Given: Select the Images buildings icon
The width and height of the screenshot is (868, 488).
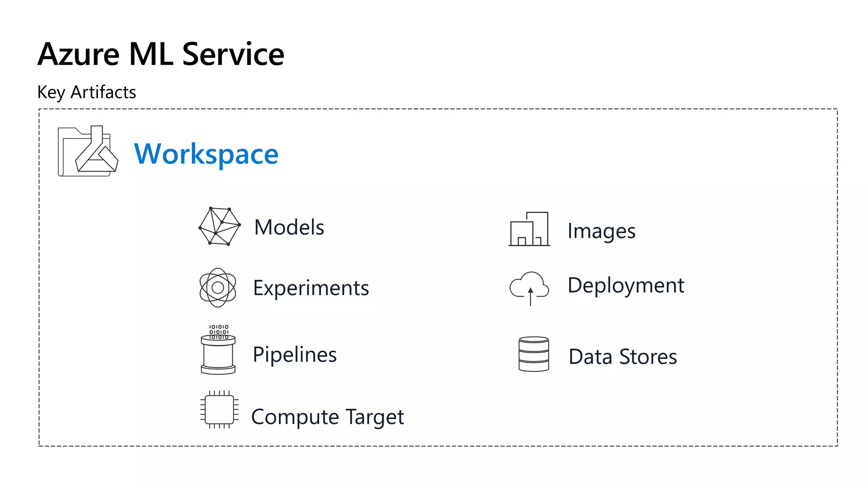Looking at the screenshot, I should (x=529, y=229).
